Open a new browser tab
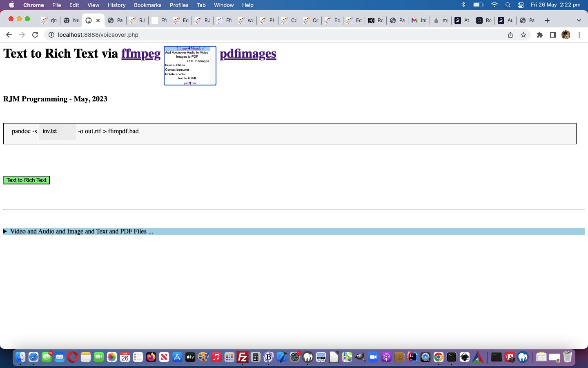Viewport: 588px width, 368px height. coord(547,20)
